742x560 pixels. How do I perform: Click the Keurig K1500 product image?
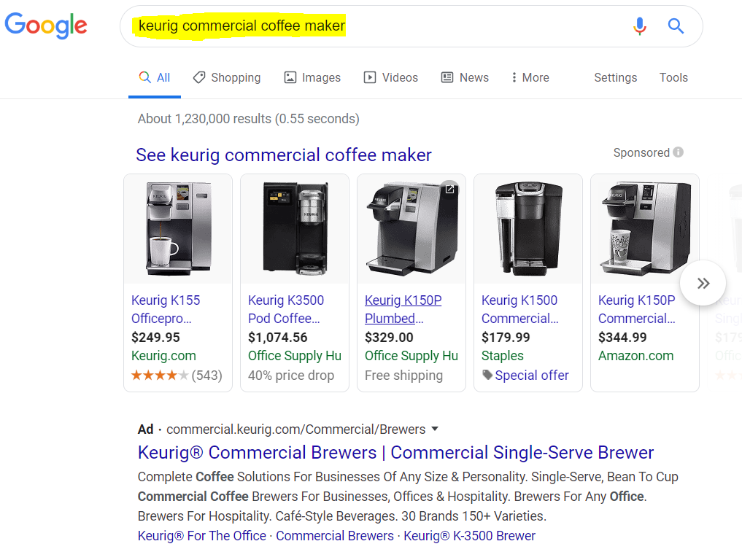coord(528,229)
